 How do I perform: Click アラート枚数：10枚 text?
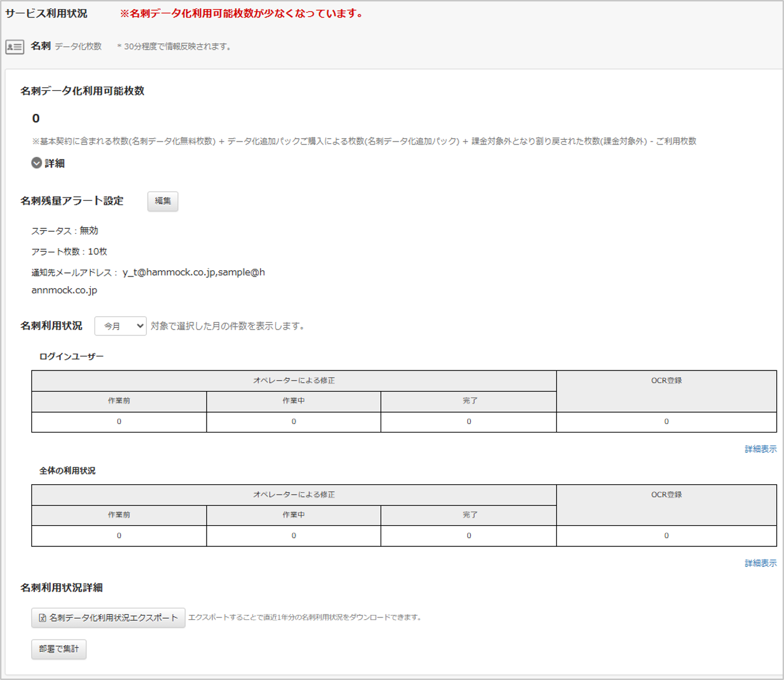coord(69,252)
